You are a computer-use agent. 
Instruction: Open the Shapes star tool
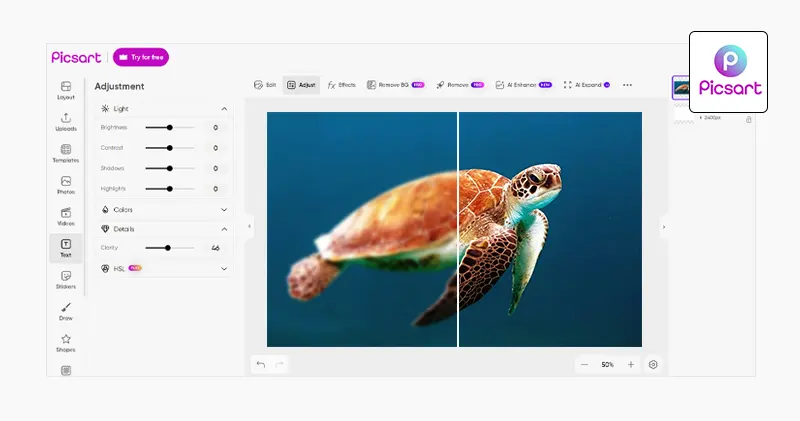pyautogui.click(x=66, y=343)
